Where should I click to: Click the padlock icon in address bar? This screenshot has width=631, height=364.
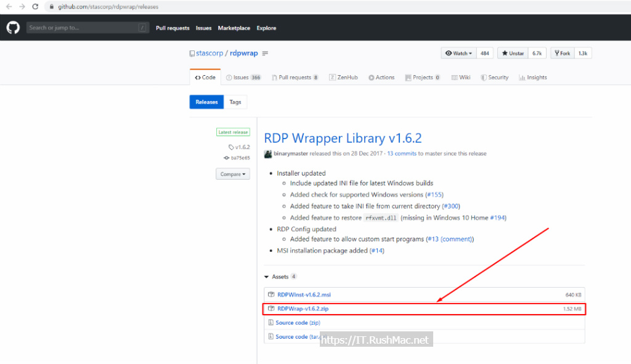[x=52, y=7]
